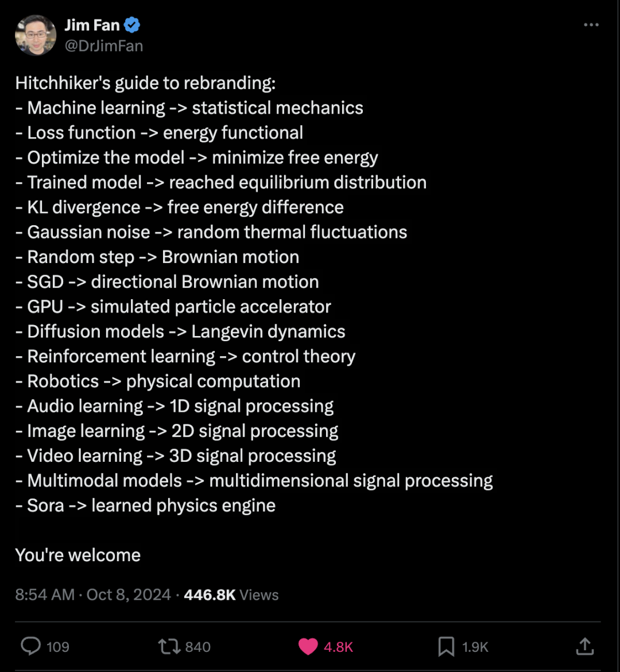Click the 8:54 AM timestamp
620x672 pixels.
45,595
